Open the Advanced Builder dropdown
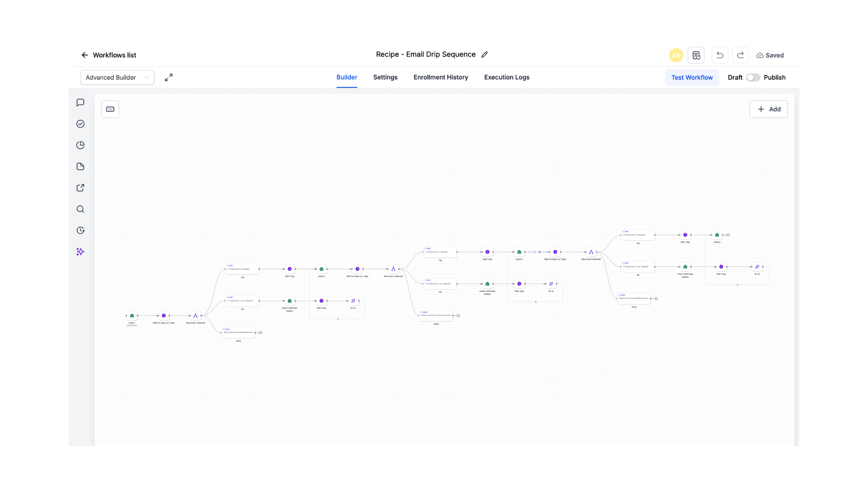 coord(117,78)
